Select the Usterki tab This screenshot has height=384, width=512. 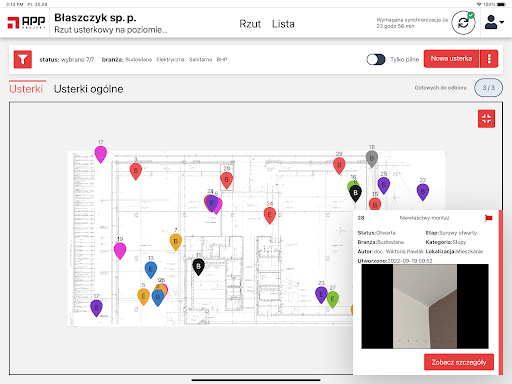[x=26, y=89]
